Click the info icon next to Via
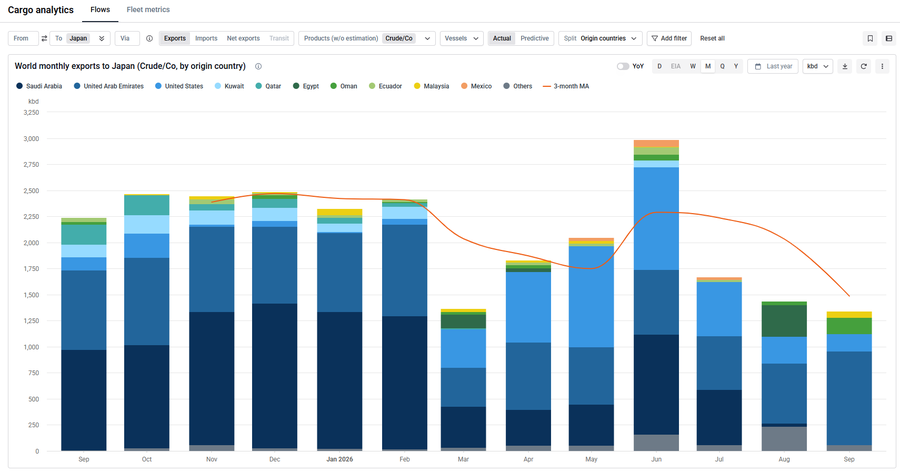 pos(149,38)
